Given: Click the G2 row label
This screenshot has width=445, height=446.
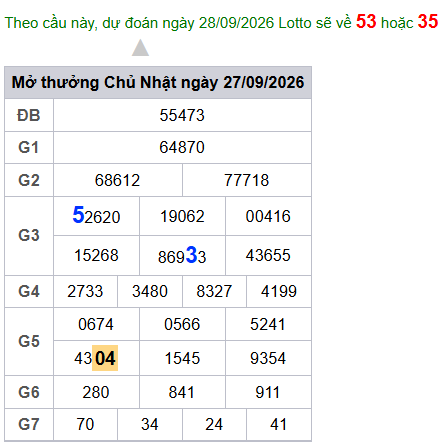Looking at the screenshot, I should [29, 180].
